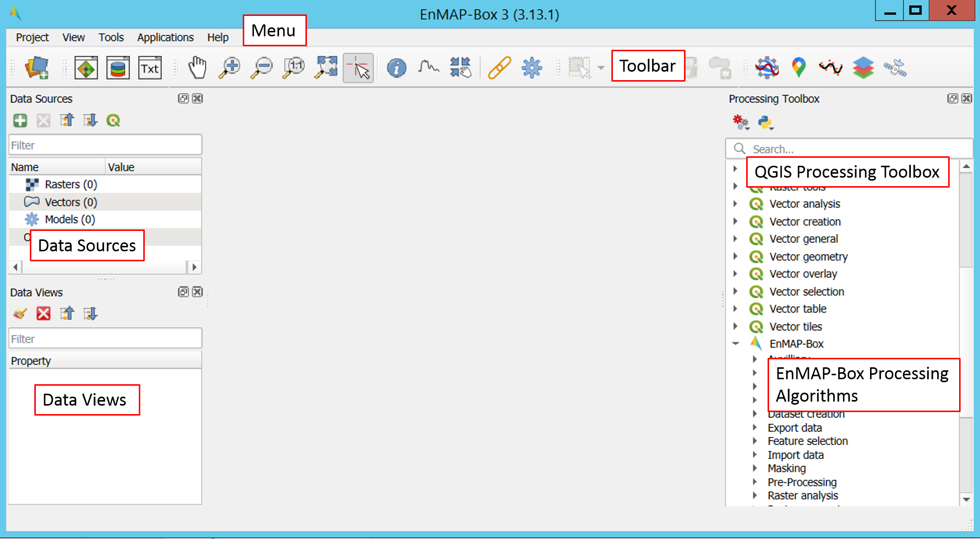Image resolution: width=980 pixels, height=539 pixels.
Task: Expand the Vector geometry group
Action: tap(735, 256)
